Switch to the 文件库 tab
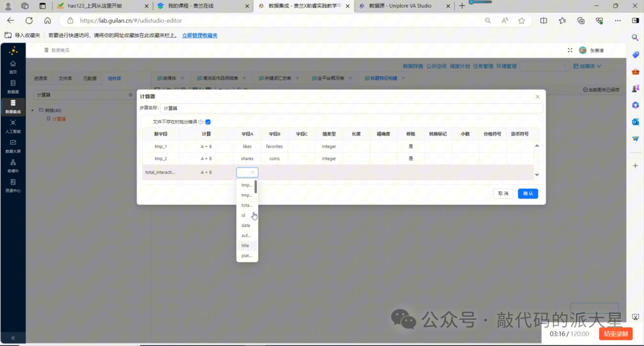This screenshot has height=346, width=644. coord(65,78)
